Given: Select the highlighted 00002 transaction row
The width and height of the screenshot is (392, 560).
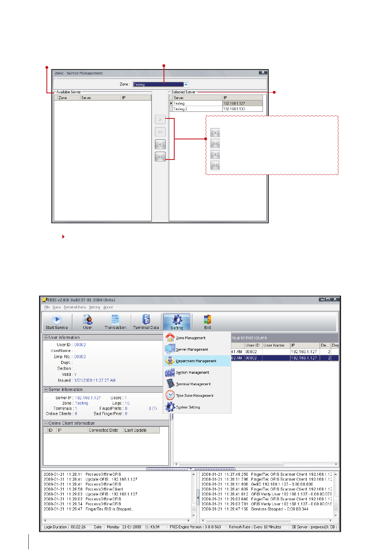Looking at the screenshot, I should point(285,358).
